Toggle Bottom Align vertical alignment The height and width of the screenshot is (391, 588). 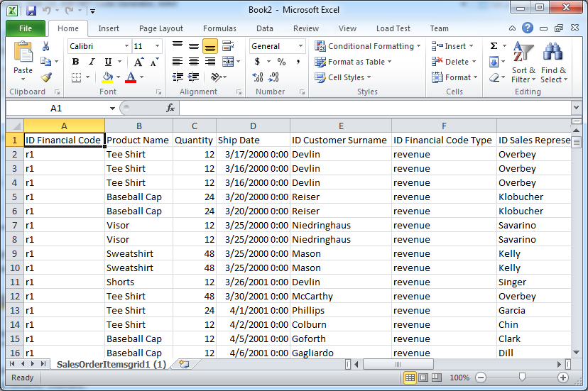(210, 46)
